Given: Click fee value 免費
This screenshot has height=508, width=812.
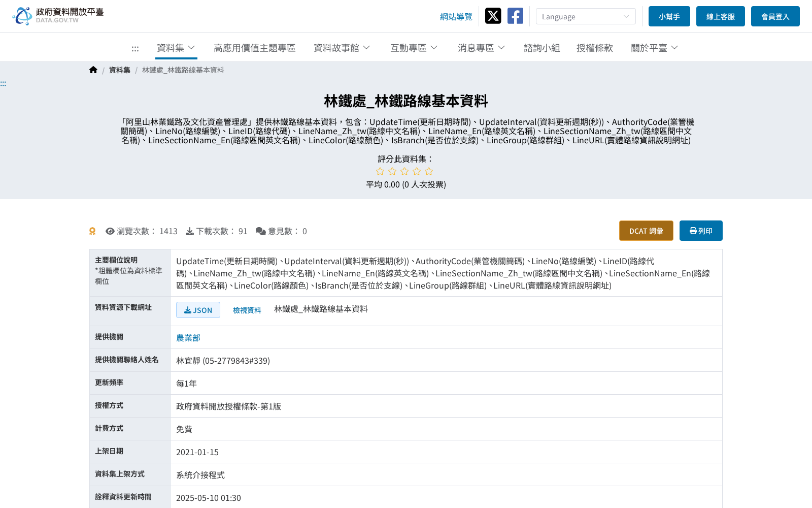Looking at the screenshot, I should (x=184, y=429).
